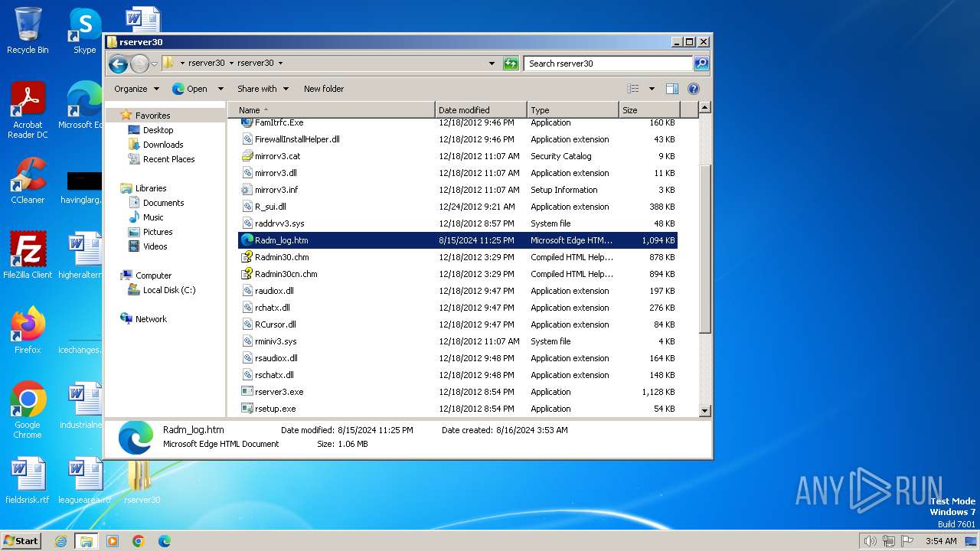Click the file list scroll up arrow
980x551 pixels.
coord(705,108)
